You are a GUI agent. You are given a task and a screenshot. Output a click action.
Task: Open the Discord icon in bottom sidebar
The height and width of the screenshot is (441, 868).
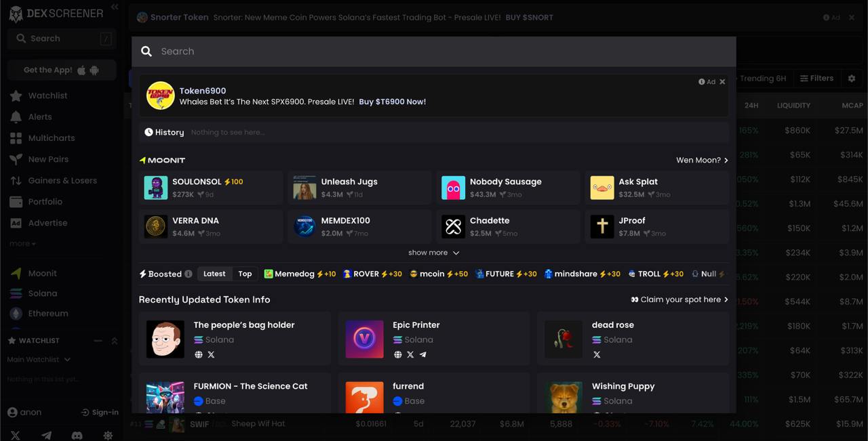pos(77,436)
